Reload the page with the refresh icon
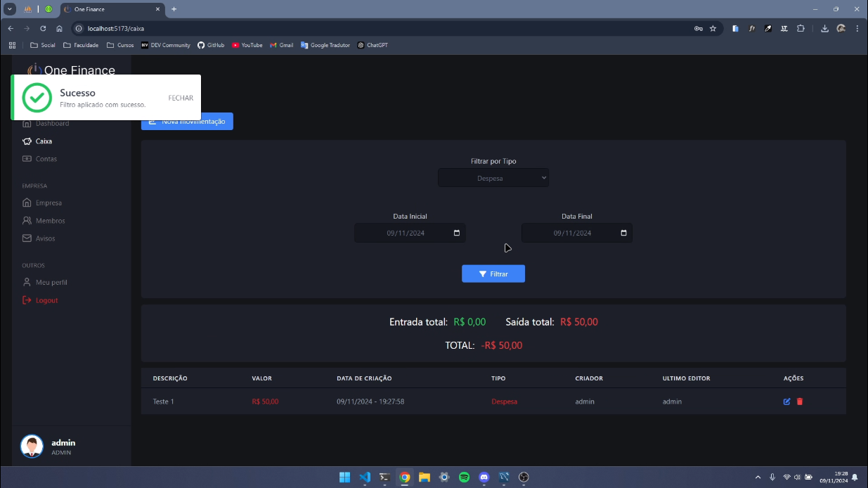 pyautogui.click(x=43, y=29)
